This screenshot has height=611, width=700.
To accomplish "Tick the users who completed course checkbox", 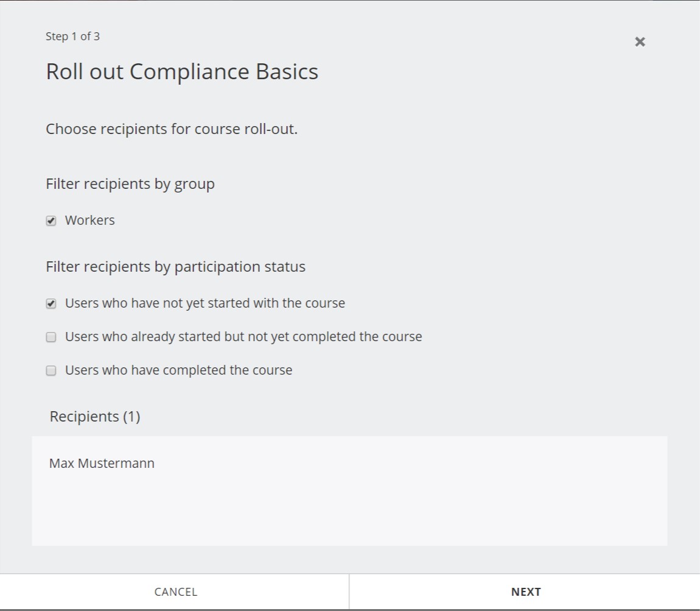I will pos(51,370).
